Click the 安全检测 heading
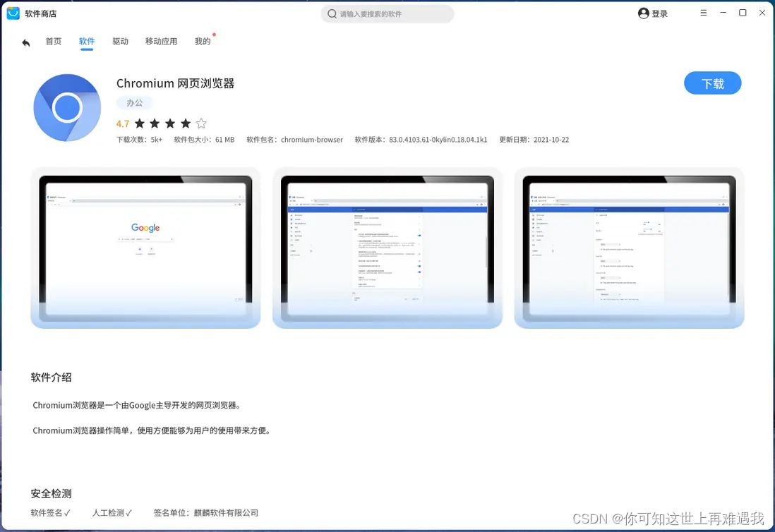Image resolution: width=775 pixels, height=532 pixels. pos(52,493)
